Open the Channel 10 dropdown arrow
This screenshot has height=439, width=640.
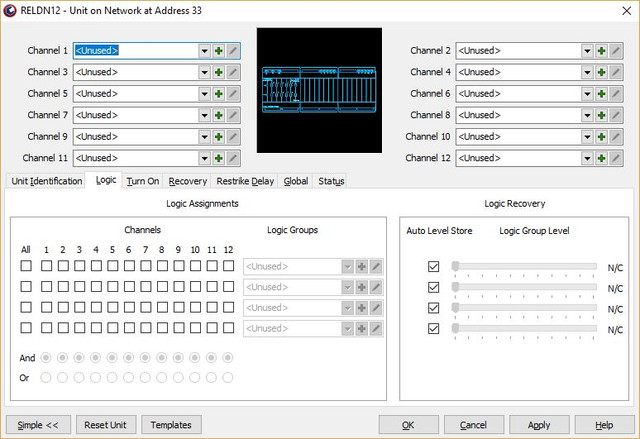tap(587, 137)
